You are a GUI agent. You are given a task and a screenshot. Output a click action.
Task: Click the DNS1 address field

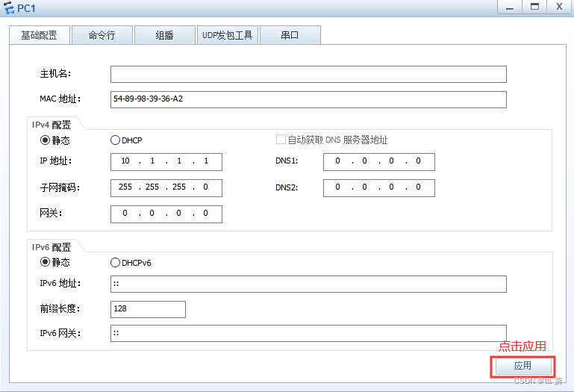pyautogui.click(x=379, y=162)
